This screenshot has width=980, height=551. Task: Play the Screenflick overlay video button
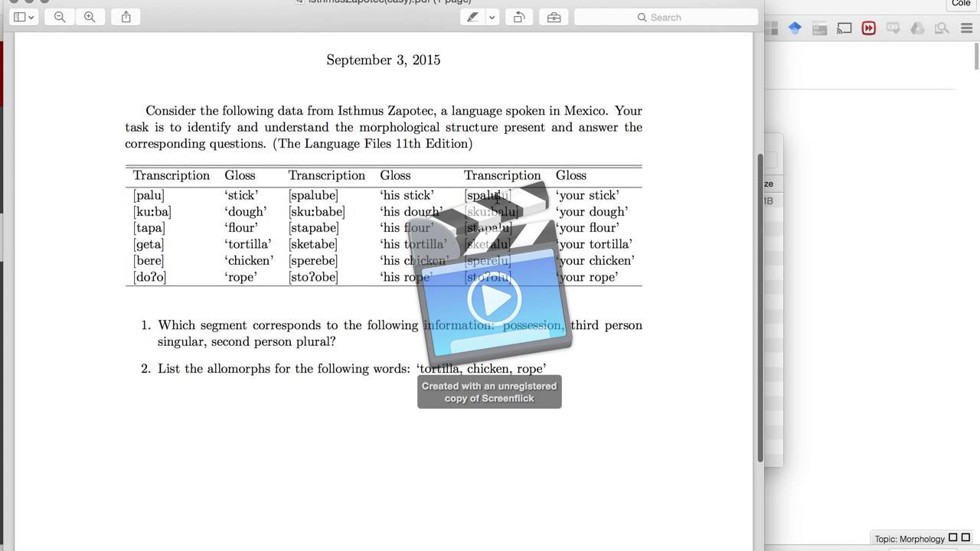click(495, 300)
